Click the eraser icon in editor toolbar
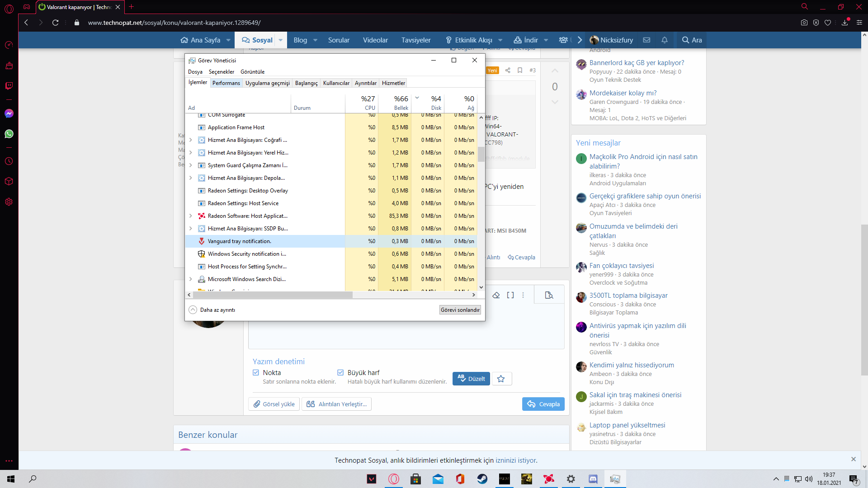The width and height of the screenshot is (868, 488). (496, 295)
